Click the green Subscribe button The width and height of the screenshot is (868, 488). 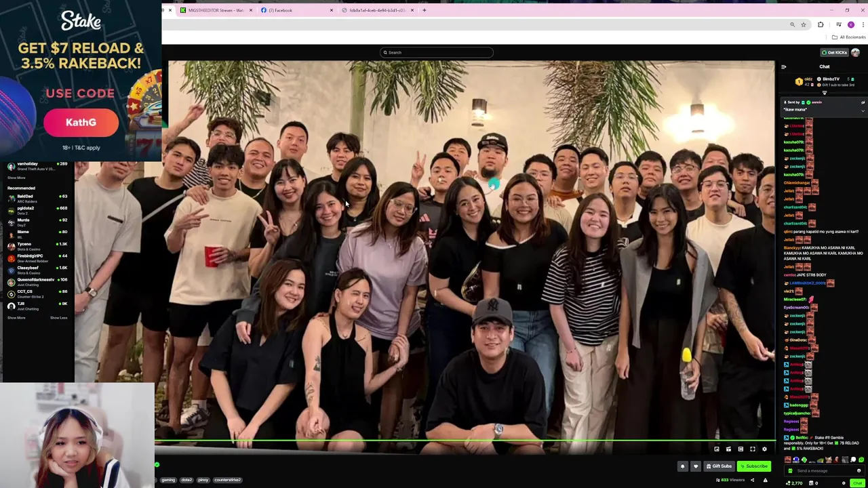(754, 466)
